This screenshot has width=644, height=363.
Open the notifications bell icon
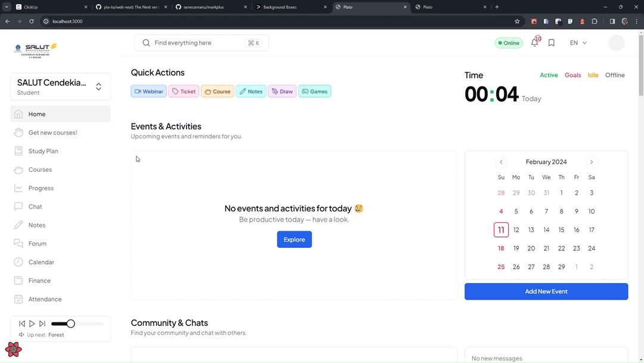coord(534,43)
